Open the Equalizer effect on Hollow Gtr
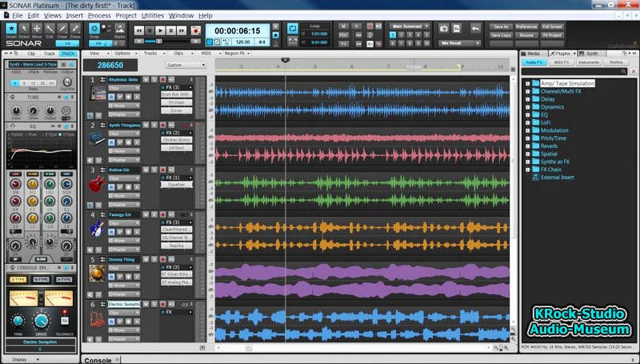This screenshot has width=640, height=364. coord(176,185)
